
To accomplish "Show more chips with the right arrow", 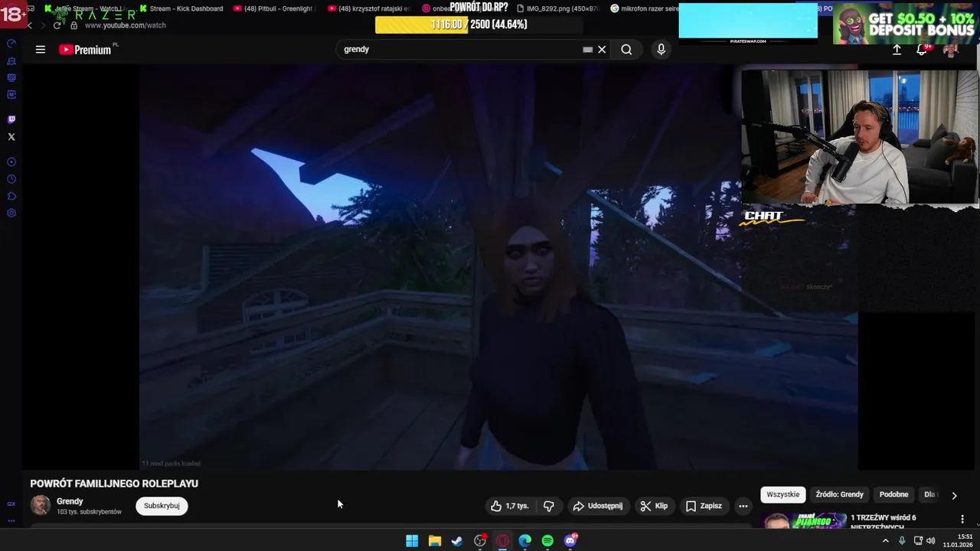I will 954,495.
